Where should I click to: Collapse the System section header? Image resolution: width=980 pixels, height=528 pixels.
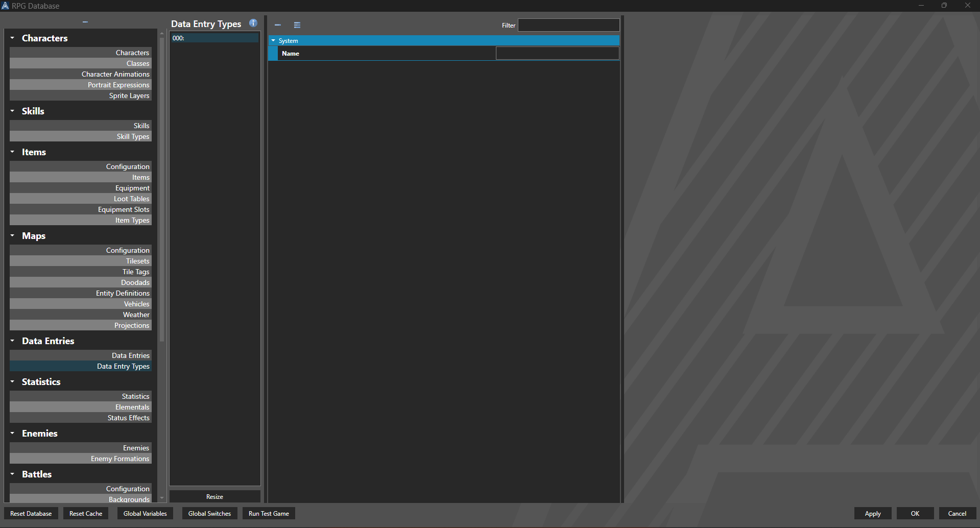tap(274, 40)
